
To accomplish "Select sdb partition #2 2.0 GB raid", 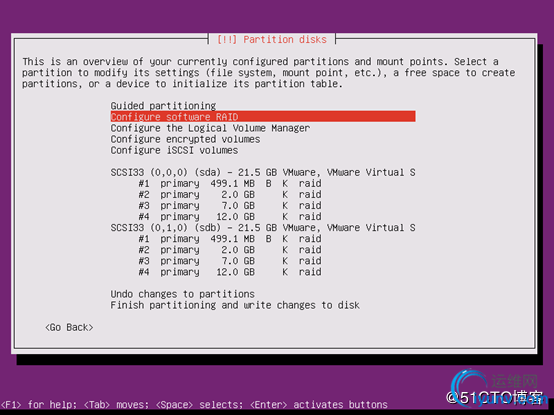I will [x=230, y=250].
